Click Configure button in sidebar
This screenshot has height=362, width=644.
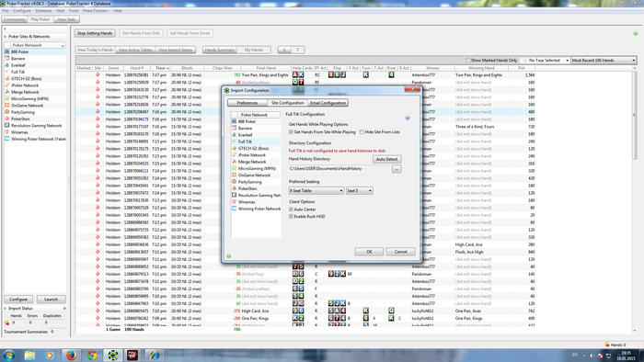pos(18,300)
